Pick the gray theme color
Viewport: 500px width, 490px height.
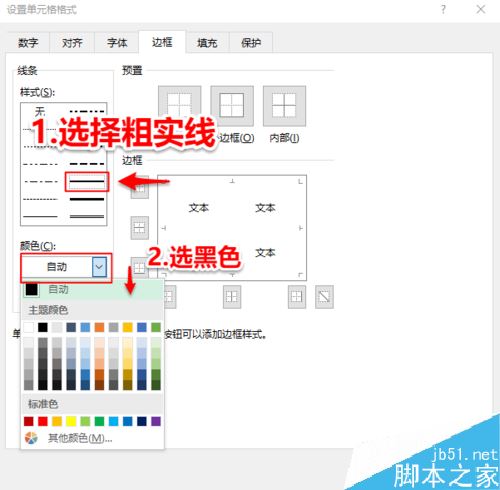coord(113,327)
